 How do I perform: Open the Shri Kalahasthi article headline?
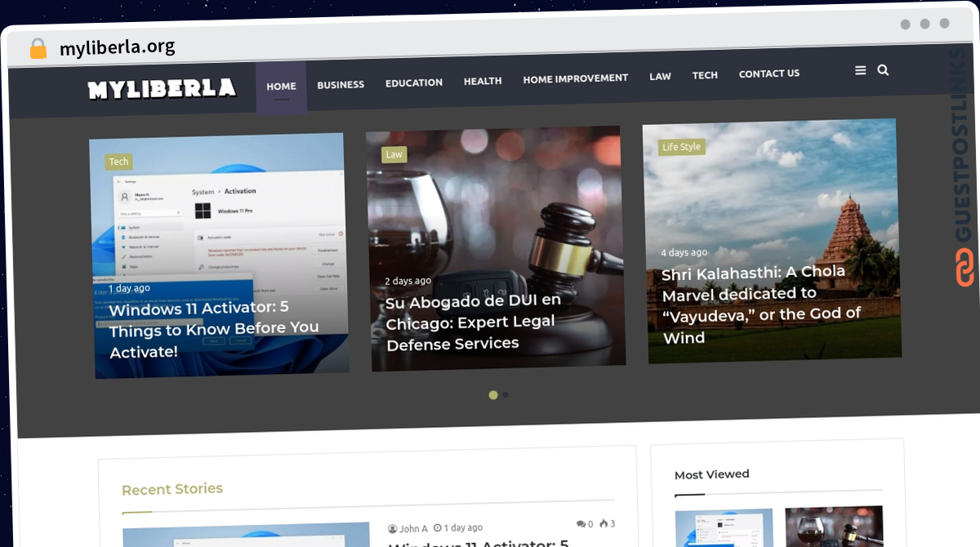(761, 304)
